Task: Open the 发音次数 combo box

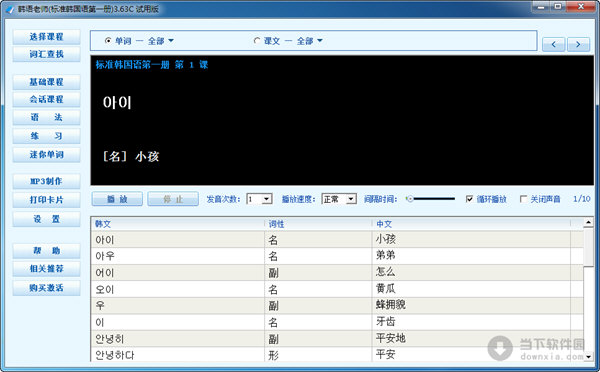Action: [259, 199]
